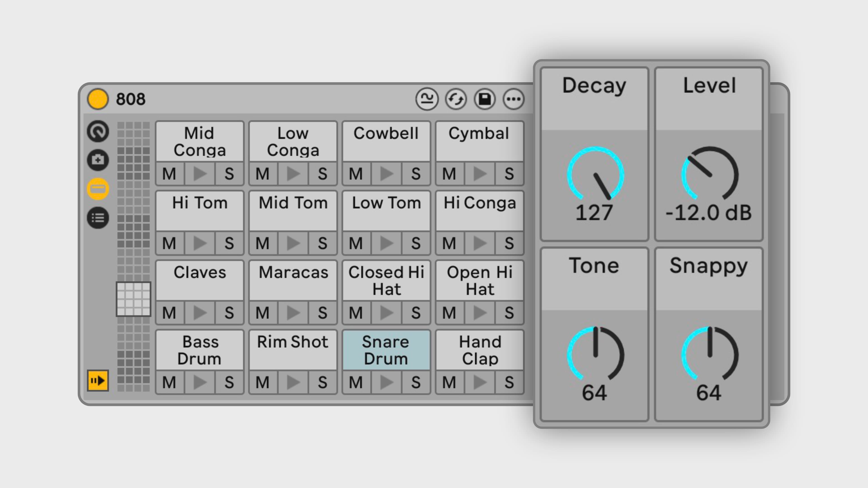Preview the Snare Drum pad sound

pos(386,382)
